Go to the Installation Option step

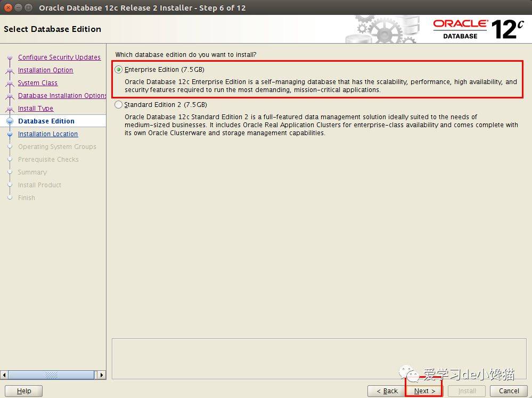coord(45,70)
